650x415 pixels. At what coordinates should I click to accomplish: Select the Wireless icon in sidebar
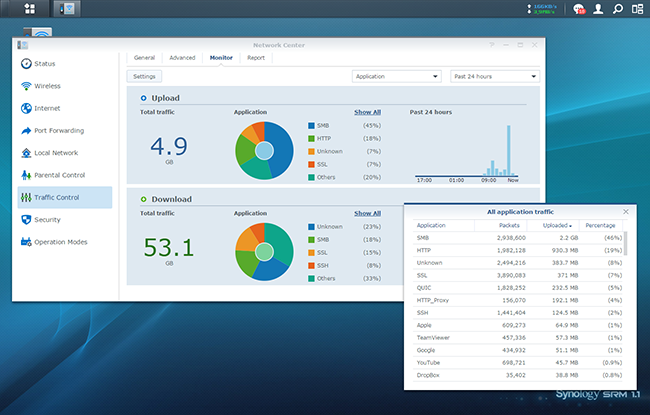pyautogui.click(x=25, y=86)
